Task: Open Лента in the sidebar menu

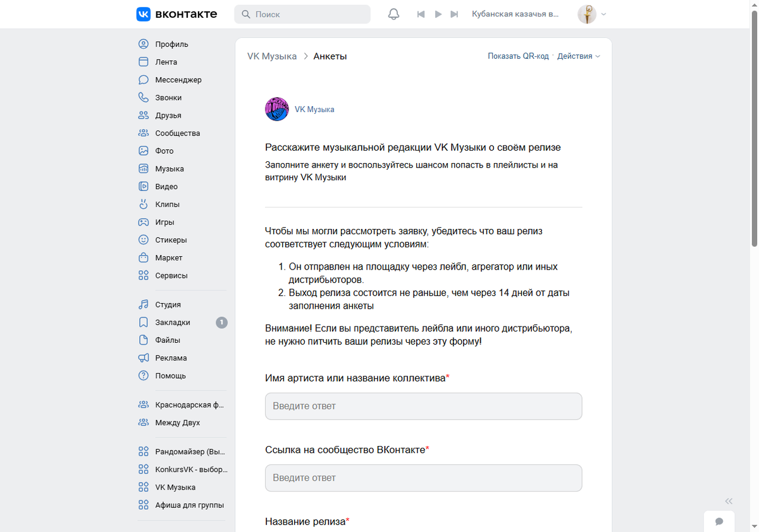Action: [x=165, y=62]
